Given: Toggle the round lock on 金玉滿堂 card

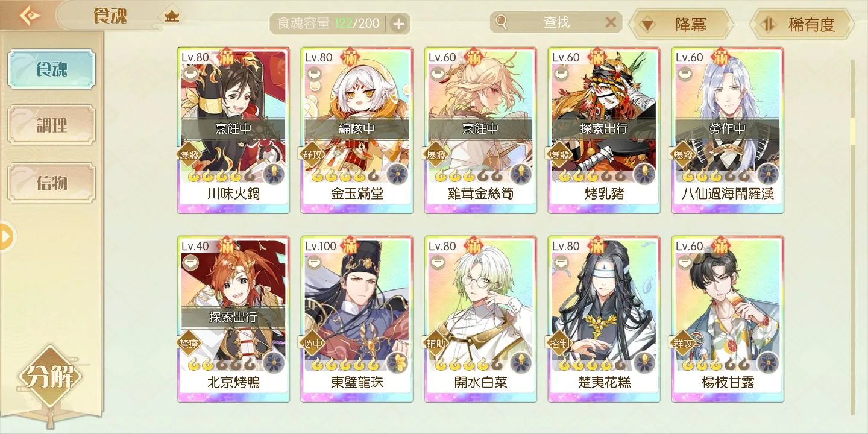Looking at the screenshot, I should (313, 74).
